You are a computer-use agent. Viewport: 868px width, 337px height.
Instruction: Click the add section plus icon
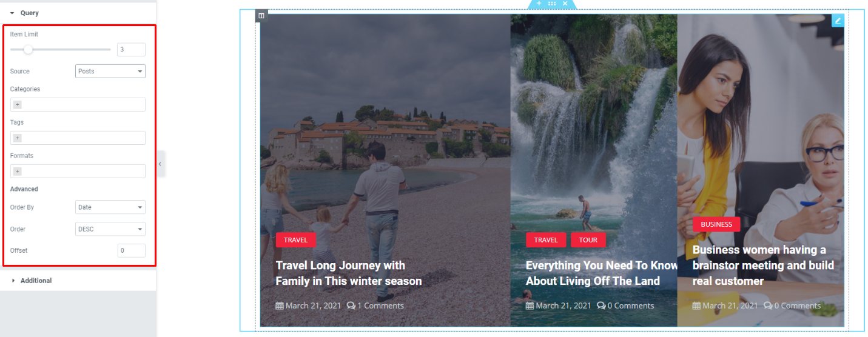click(x=539, y=4)
